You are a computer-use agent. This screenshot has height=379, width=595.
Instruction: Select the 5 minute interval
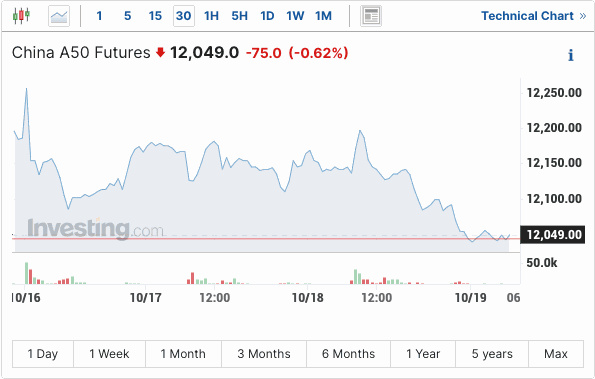[128, 16]
